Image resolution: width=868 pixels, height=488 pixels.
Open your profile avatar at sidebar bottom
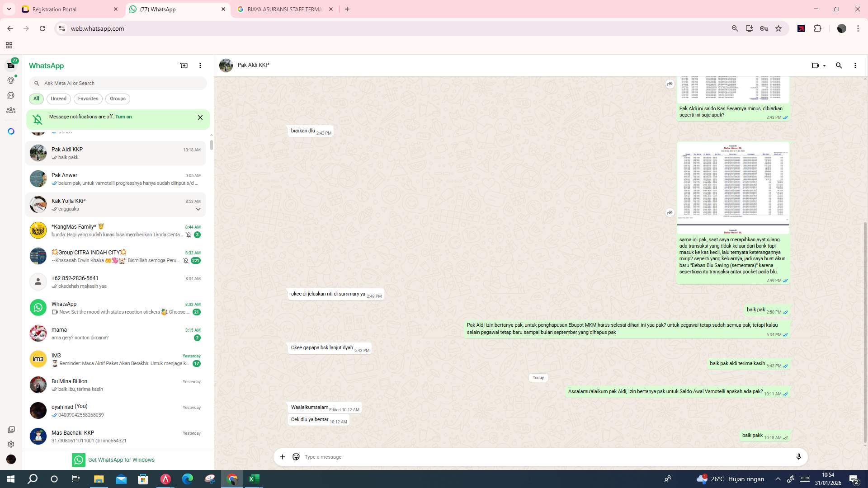[x=10, y=459]
